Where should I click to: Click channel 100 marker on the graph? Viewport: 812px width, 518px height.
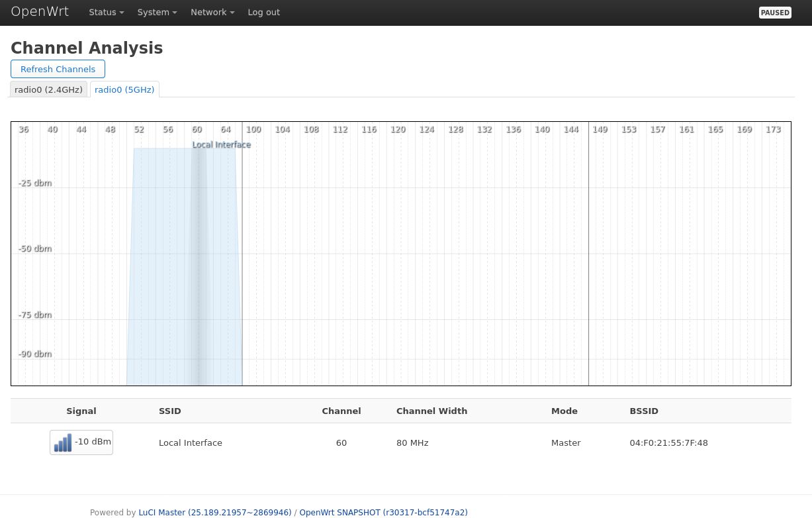tap(253, 129)
